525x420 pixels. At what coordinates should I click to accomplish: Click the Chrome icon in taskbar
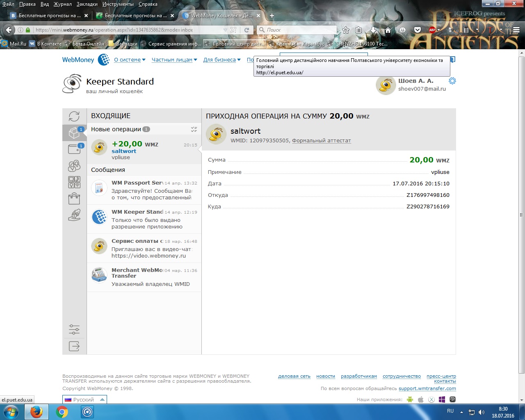(x=62, y=412)
